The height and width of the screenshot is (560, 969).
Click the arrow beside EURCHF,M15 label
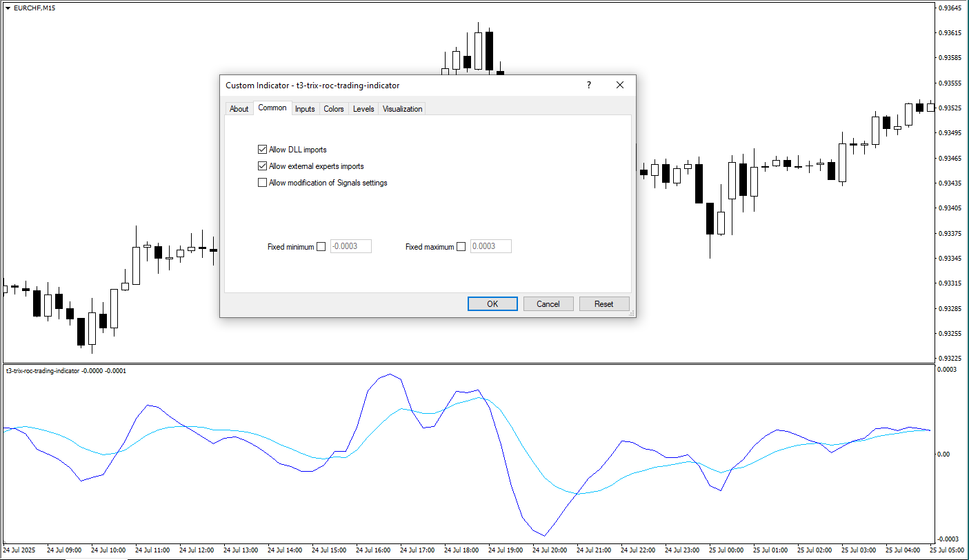click(x=8, y=8)
